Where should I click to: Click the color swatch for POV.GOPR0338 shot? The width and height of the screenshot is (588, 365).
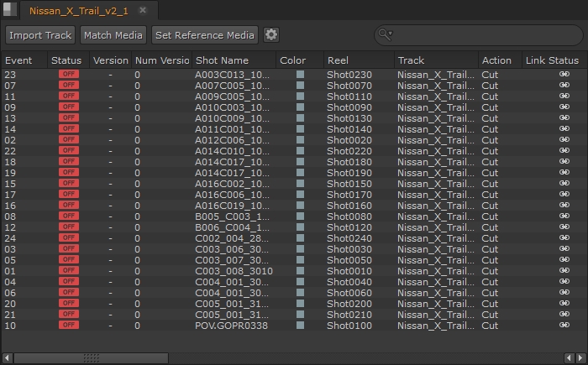[x=300, y=326]
